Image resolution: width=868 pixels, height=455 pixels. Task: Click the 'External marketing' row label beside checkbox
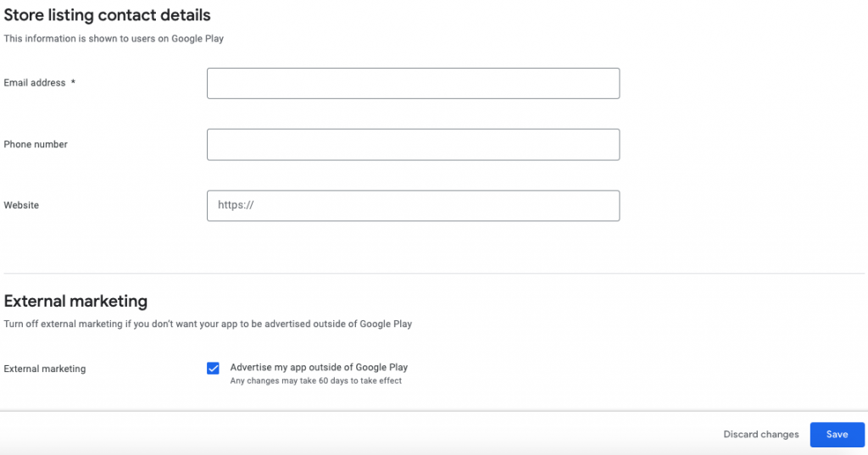tap(45, 369)
